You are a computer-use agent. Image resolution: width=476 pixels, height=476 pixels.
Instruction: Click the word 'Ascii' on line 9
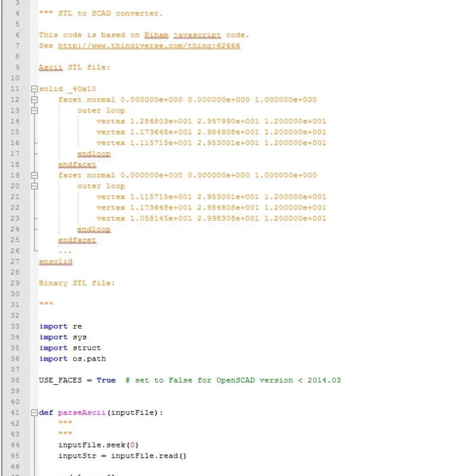tap(51, 67)
